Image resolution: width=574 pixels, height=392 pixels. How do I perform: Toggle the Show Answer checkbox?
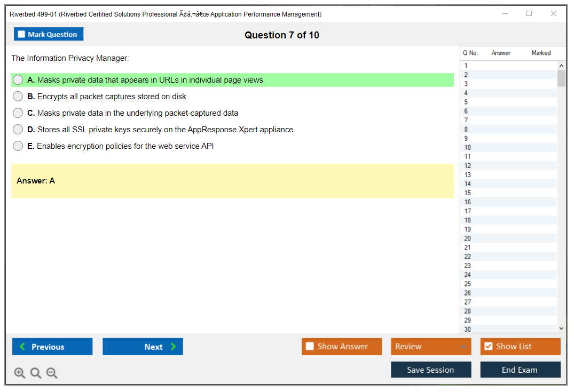310,347
